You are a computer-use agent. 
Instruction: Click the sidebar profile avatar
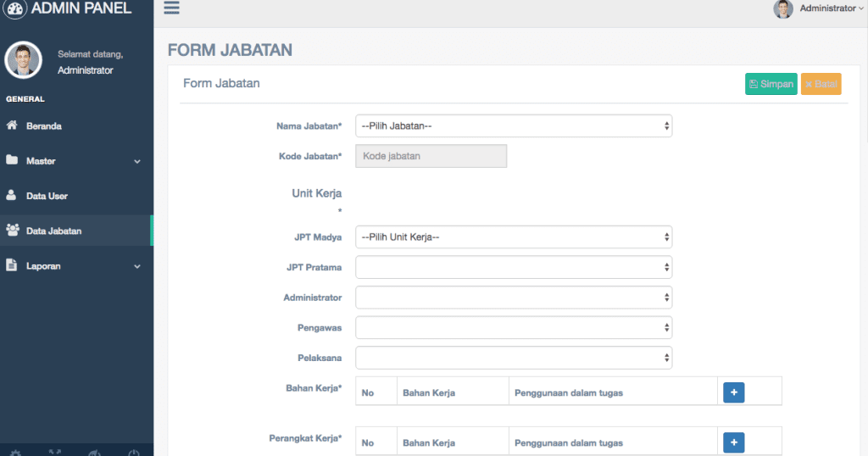[x=23, y=59]
